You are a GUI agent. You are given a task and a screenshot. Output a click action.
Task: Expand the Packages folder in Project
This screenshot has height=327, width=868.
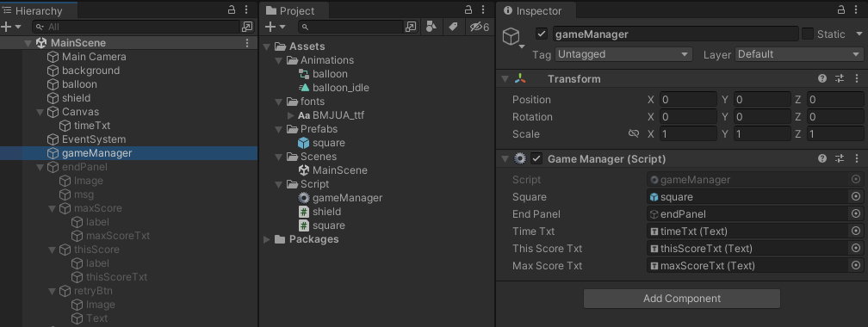point(267,239)
